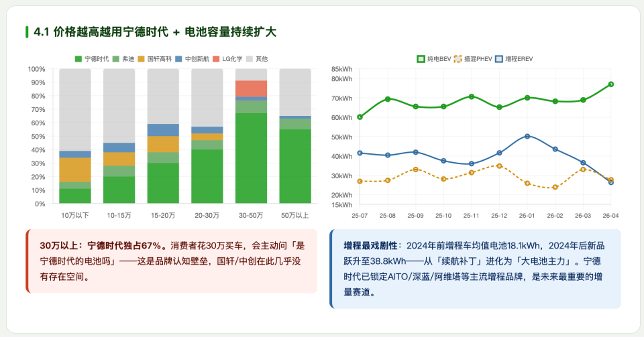This screenshot has height=337, width=644.
Task: Select the BEV data point at 25-09
Action: (x=416, y=107)
